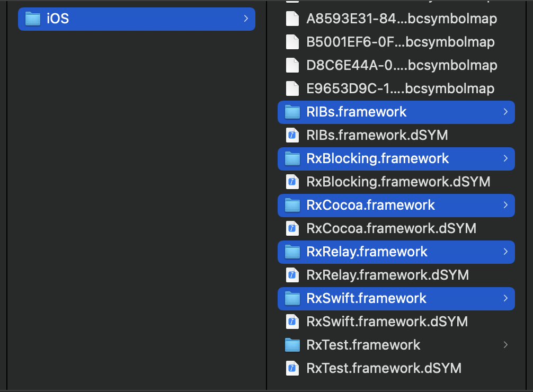Select RxSwift.framework.dSYM file name

pyautogui.click(x=387, y=322)
